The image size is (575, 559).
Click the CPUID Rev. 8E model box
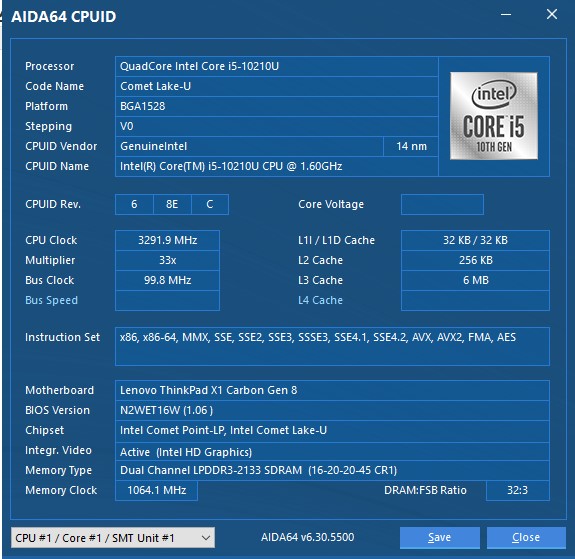(x=172, y=204)
